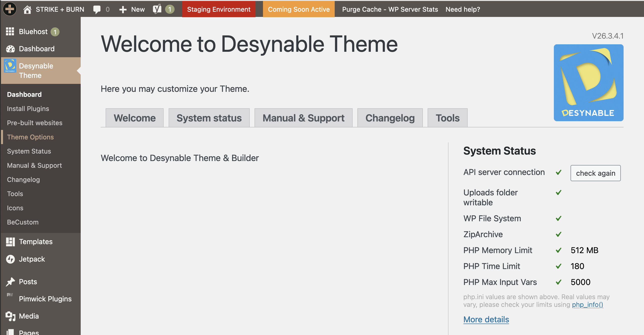Click the check again button
The height and width of the screenshot is (335, 644).
pyautogui.click(x=595, y=173)
